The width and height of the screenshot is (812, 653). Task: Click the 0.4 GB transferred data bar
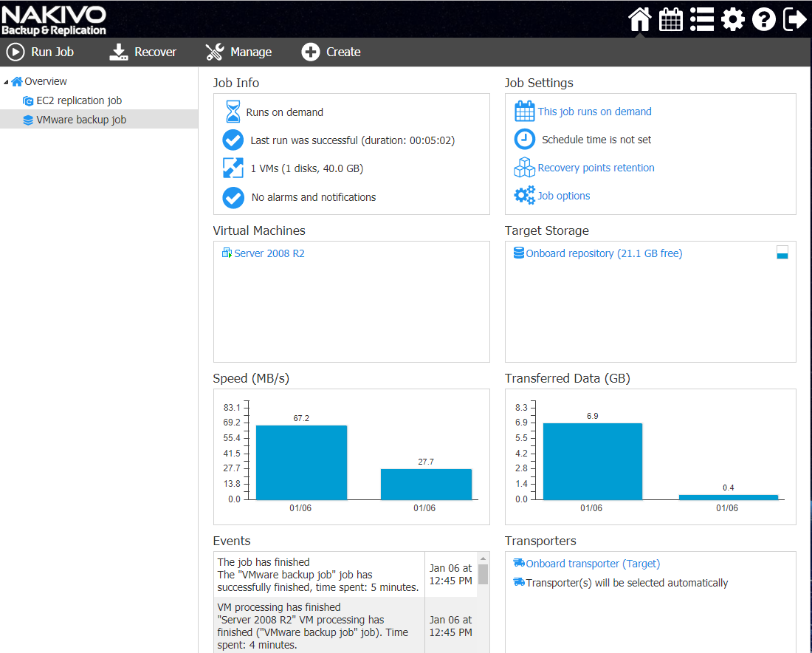pyautogui.click(x=729, y=497)
